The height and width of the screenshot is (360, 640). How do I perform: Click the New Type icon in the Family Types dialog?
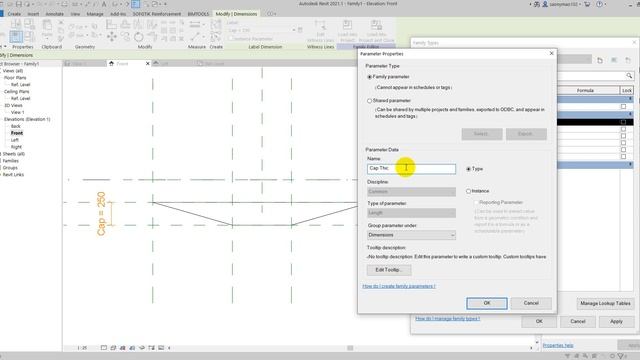coord(600,60)
